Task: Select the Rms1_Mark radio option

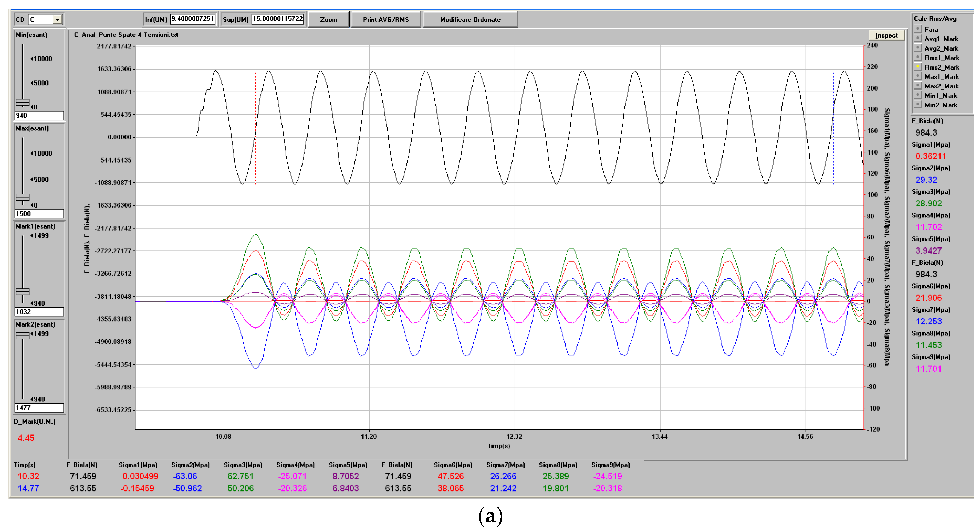Action: pos(918,58)
